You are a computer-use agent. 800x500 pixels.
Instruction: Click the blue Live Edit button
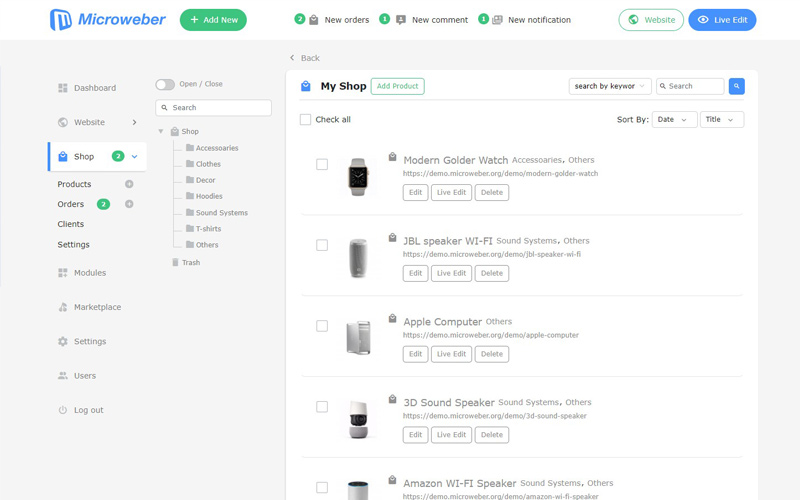pyautogui.click(x=722, y=20)
